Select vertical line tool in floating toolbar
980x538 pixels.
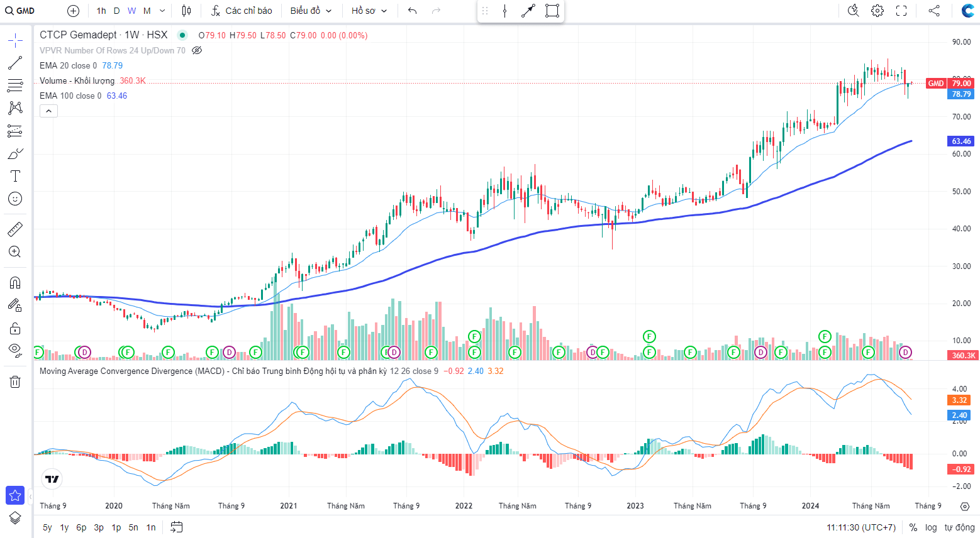point(504,11)
